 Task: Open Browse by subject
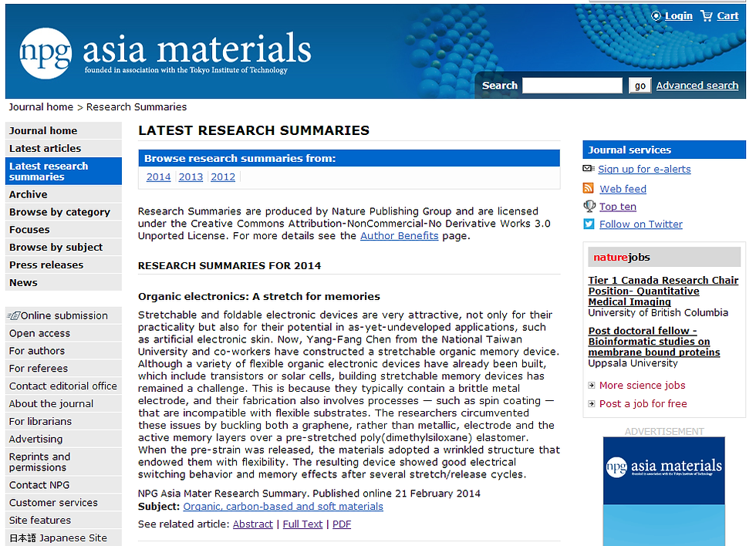pos(63,248)
